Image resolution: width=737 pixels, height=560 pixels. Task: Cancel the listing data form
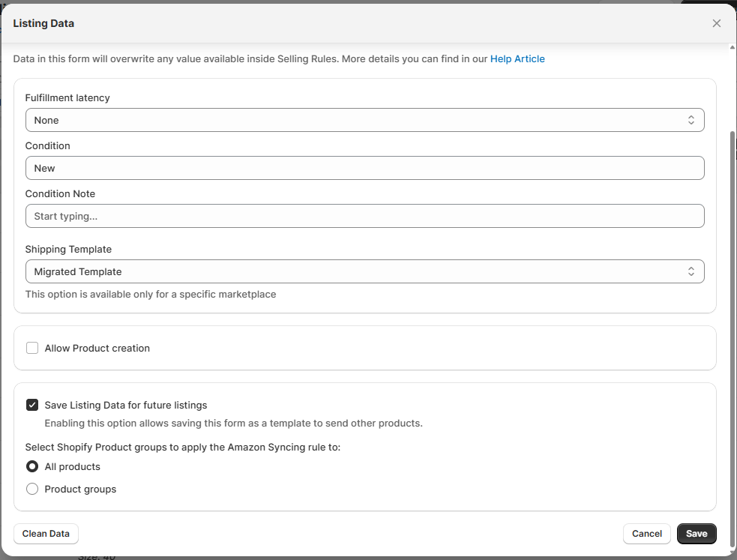point(646,534)
